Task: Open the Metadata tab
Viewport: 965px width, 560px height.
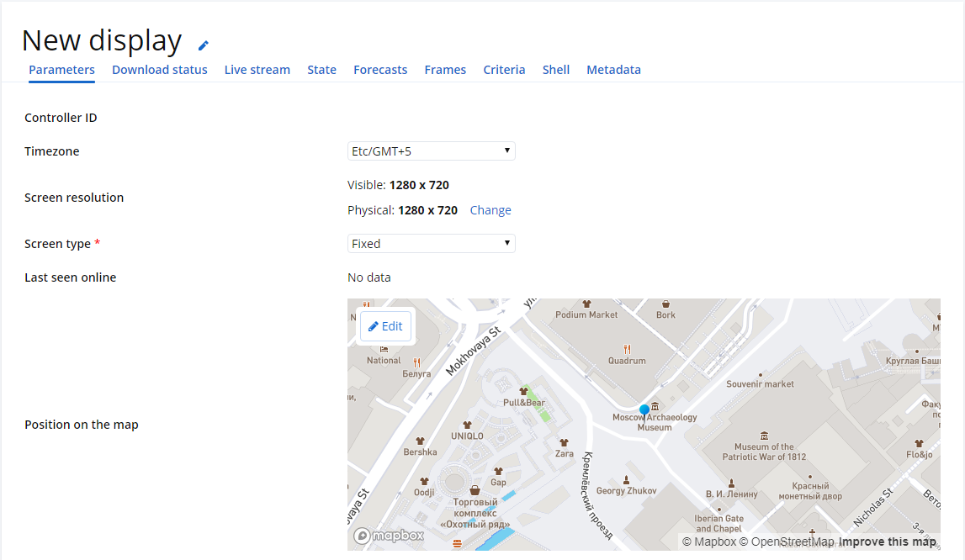Action: 613,70
